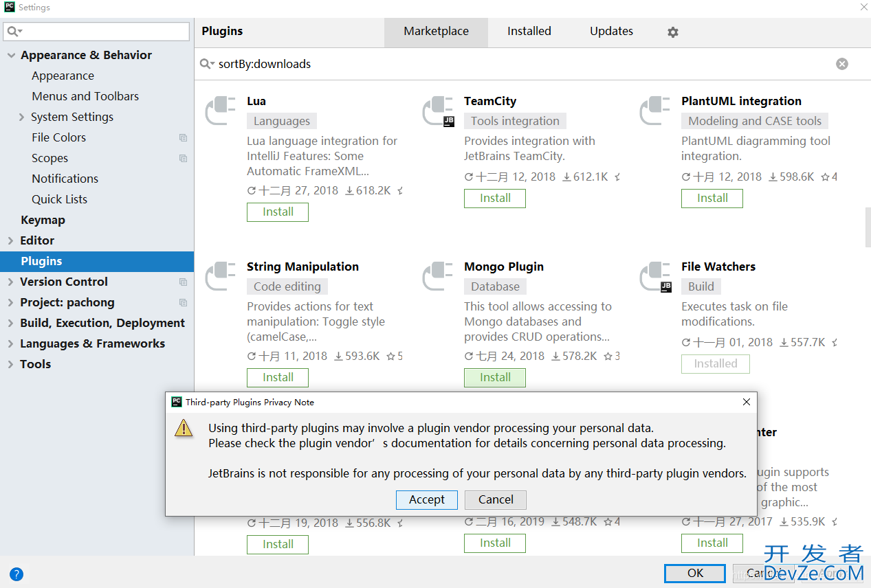Expand the System Settings node
The width and height of the screenshot is (871, 588).
pyautogui.click(x=22, y=117)
